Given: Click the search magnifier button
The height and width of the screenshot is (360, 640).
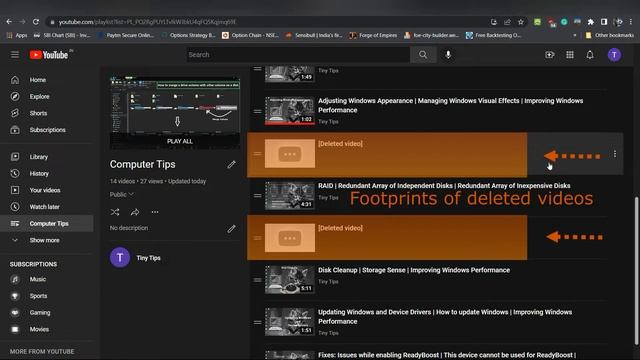Looking at the screenshot, I should coord(423,55).
